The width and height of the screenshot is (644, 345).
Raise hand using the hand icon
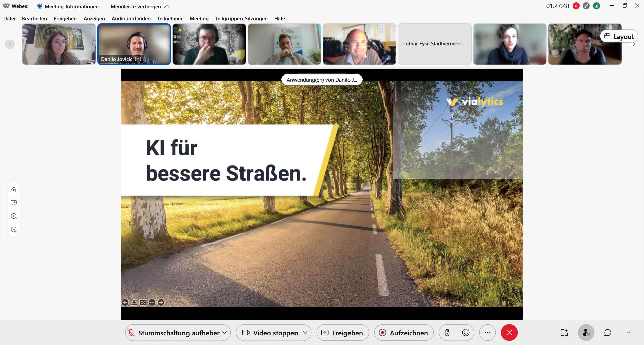[447, 333]
